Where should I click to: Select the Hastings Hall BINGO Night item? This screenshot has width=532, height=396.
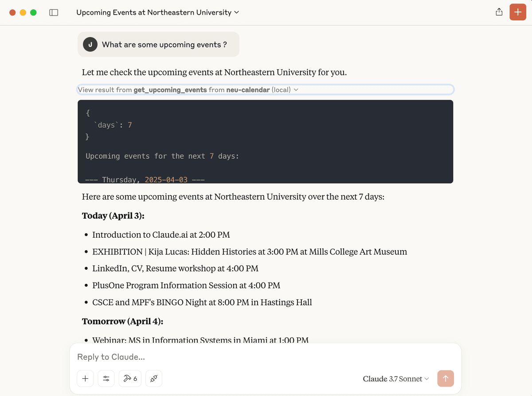coord(202,302)
